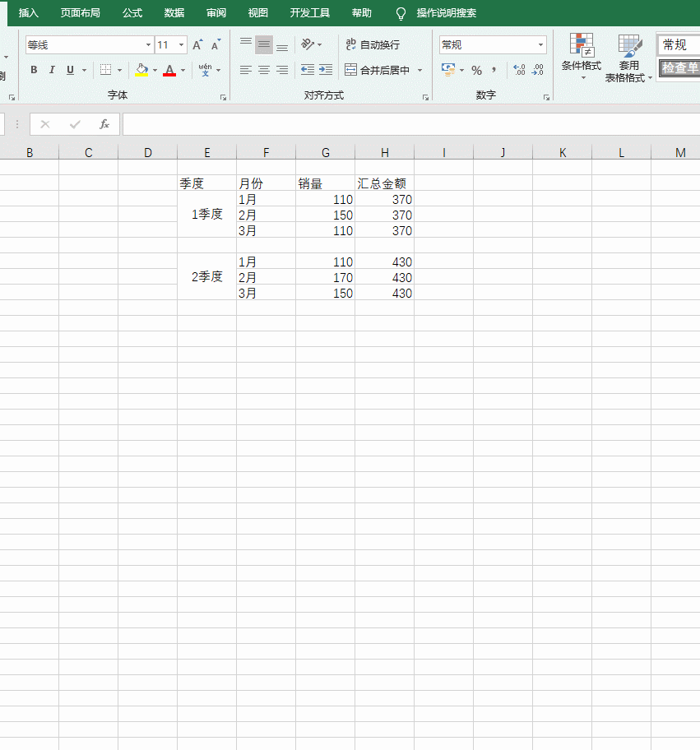Toggle 自动换行 wrap text

(374, 44)
